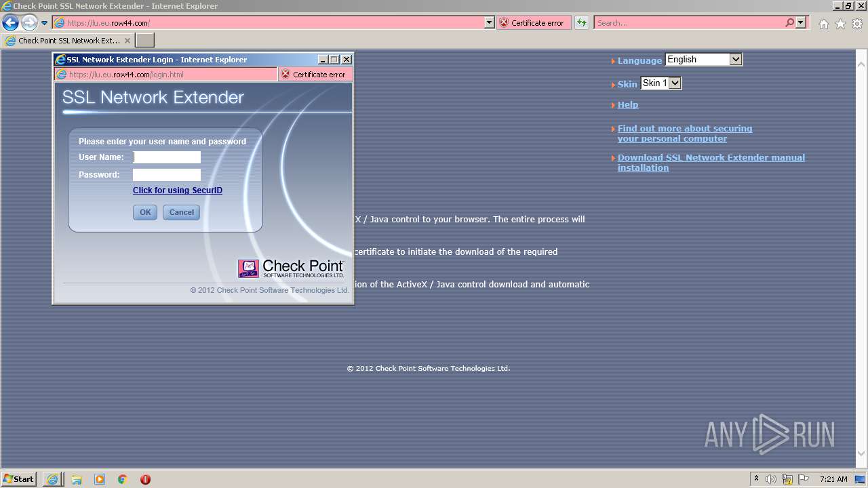This screenshot has height=488, width=868.
Task: Open Google Chrome taskbar icon
Action: 123,479
